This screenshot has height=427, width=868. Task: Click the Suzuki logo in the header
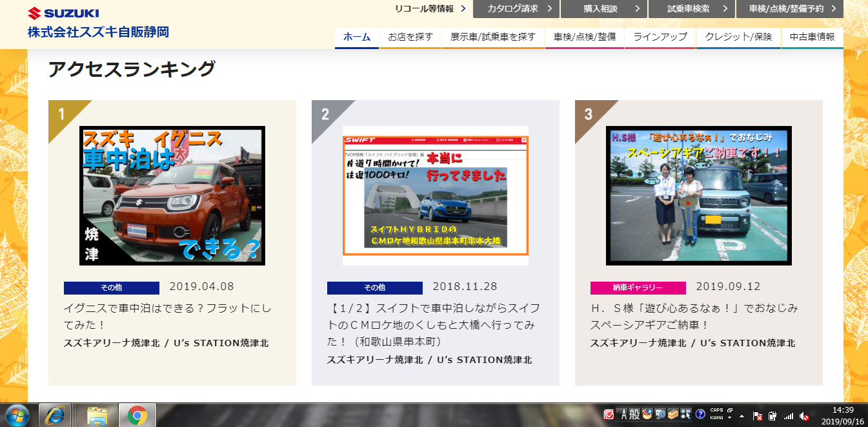pyautogui.click(x=63, y=12)
